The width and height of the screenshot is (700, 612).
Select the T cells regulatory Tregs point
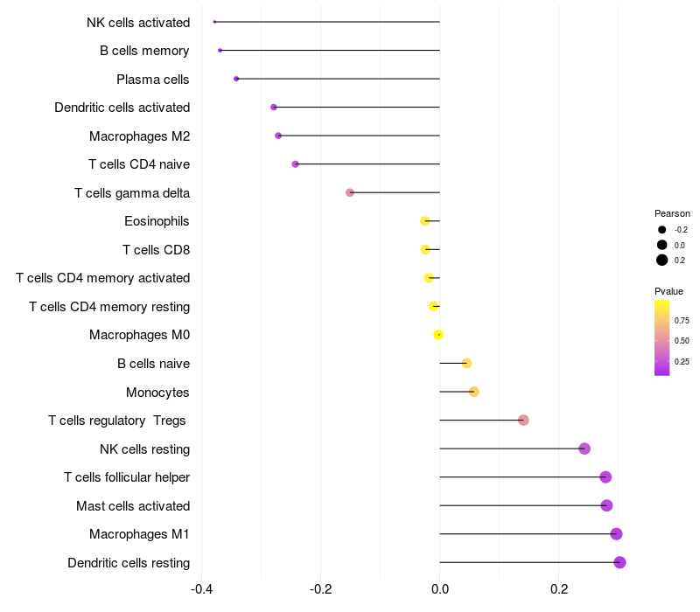pyautogui.click(x=523, y=421)
